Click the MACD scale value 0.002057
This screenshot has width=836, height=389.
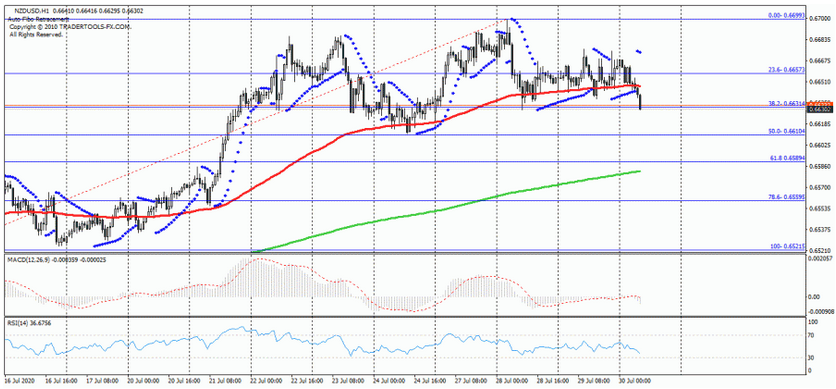pyautogui.click(x=821, y=258)
